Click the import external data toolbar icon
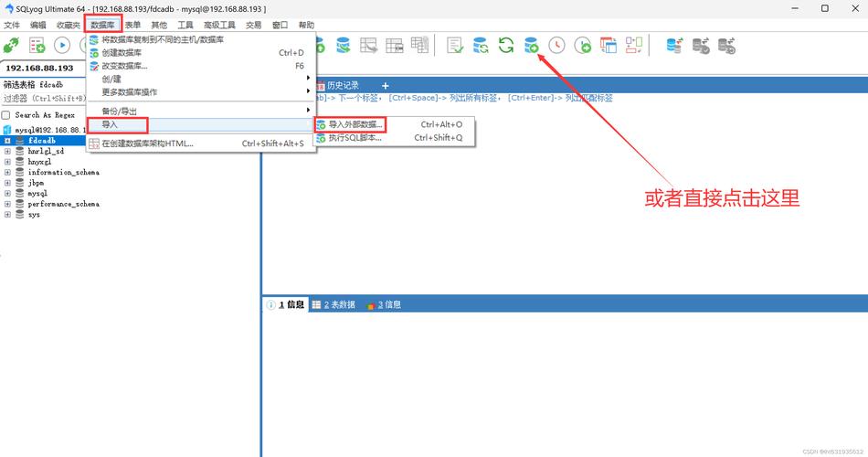868x457 pixels. (x=532, y=45)
